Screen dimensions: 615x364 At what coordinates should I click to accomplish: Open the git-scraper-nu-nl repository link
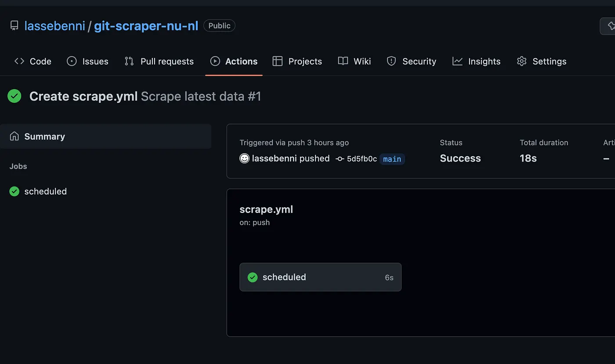tap(146, 26)
